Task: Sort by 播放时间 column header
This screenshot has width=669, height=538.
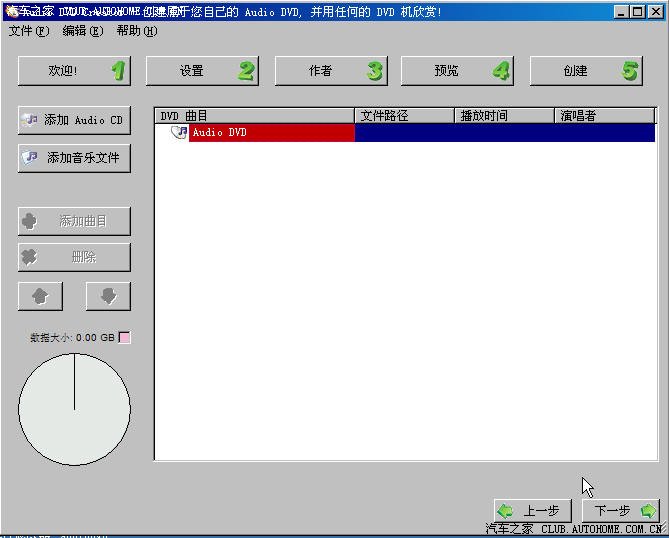Action: click(x=503, y=116)
